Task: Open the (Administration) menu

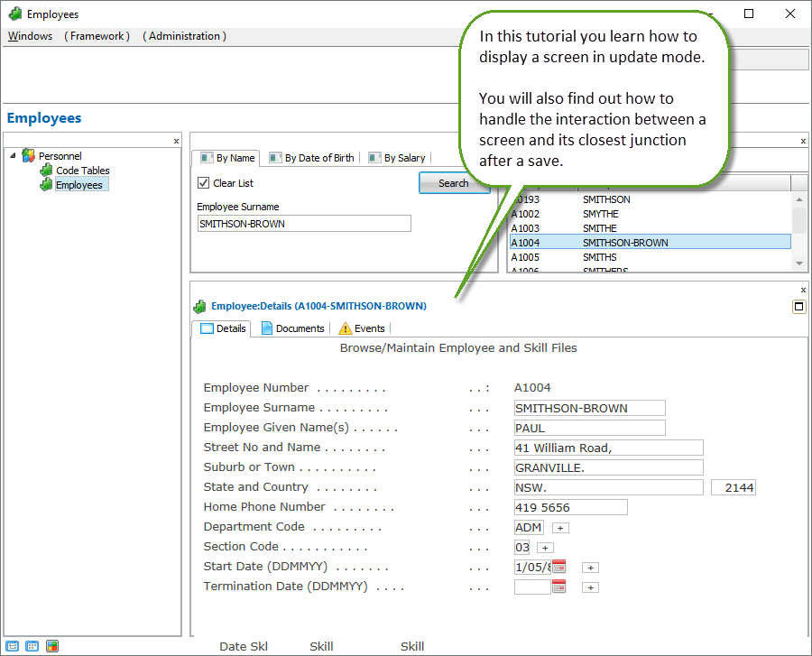Action: [x=184, y=36]
